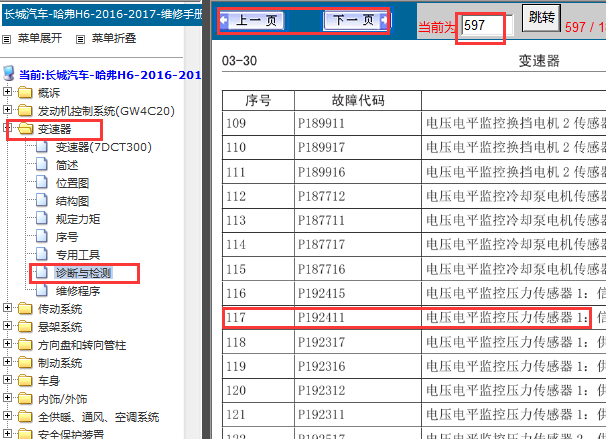
Task: Go to the next page (下一页)
Action: 356,20
